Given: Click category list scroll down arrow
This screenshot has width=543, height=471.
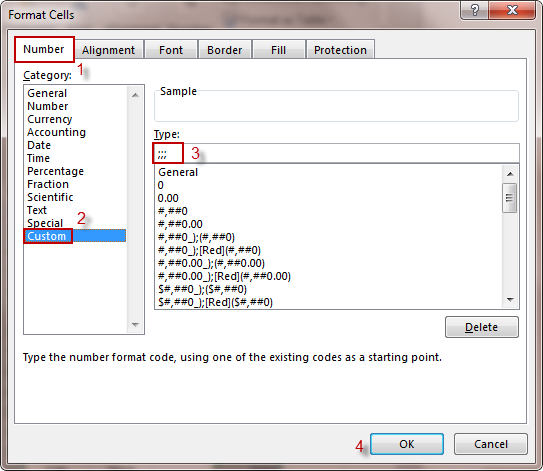Looking at the screenshot, I should (x=135, y=325).
